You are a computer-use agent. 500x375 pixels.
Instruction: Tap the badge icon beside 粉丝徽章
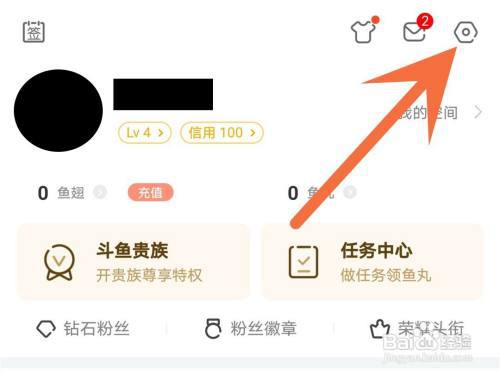(x=213, y=329)
